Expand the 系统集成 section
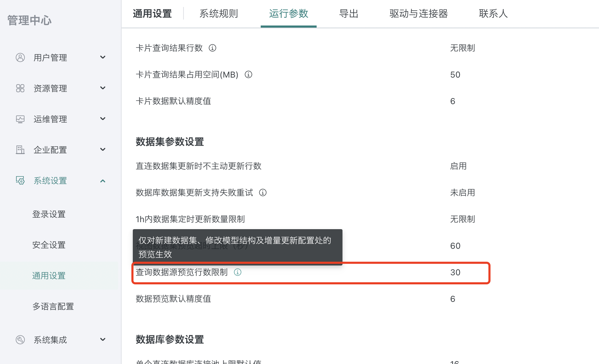Image resolution: width=599 pixels, height=364 pixels. click(103, 339)
